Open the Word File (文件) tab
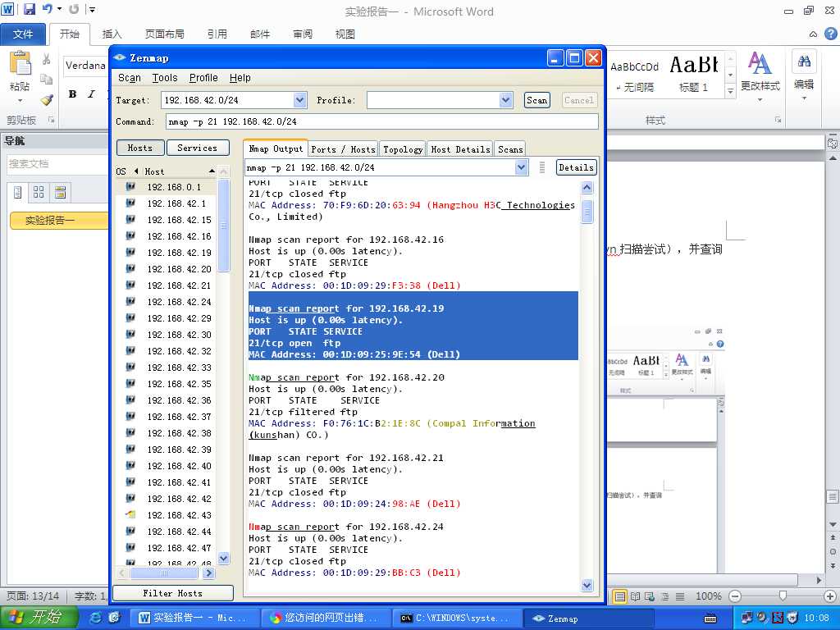 [x=22, y=34]
